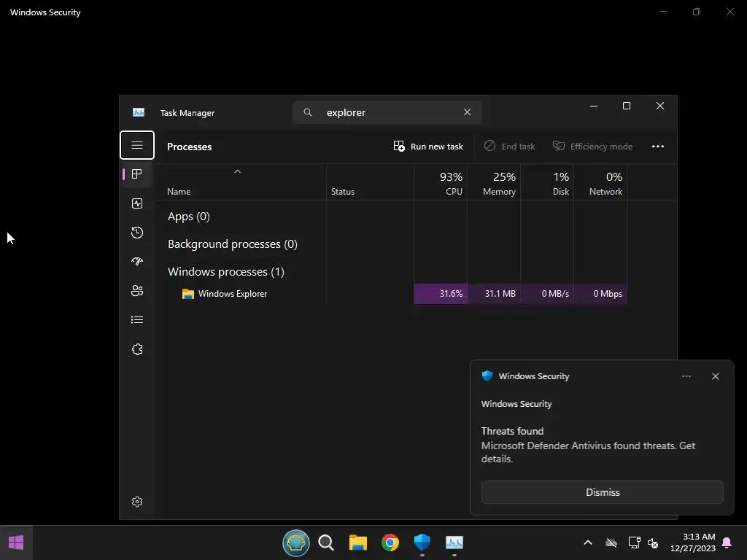Select Windows processes (1) group heading
Screen dimensions: 747x560
coord(226,272)
